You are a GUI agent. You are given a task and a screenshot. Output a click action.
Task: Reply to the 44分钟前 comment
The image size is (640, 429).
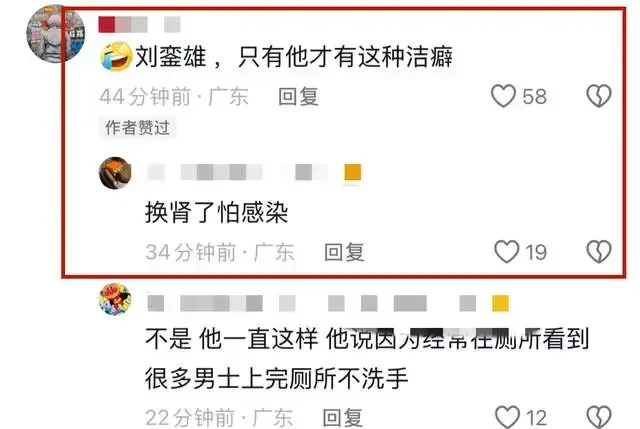click(x=298, y=97)
